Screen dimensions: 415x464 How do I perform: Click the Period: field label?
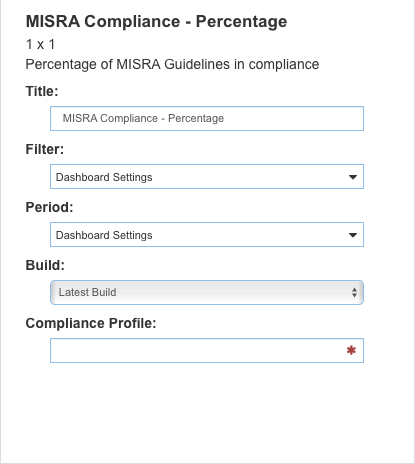[49, 207]
